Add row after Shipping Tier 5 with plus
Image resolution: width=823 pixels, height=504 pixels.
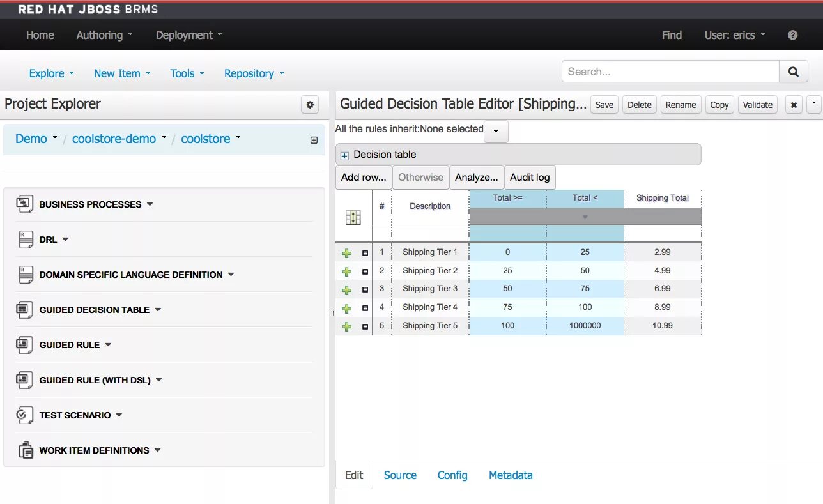coord(347,327)
